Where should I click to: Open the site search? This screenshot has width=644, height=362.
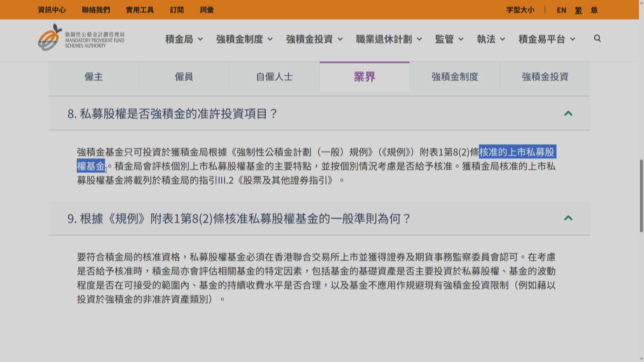(597, 39)
